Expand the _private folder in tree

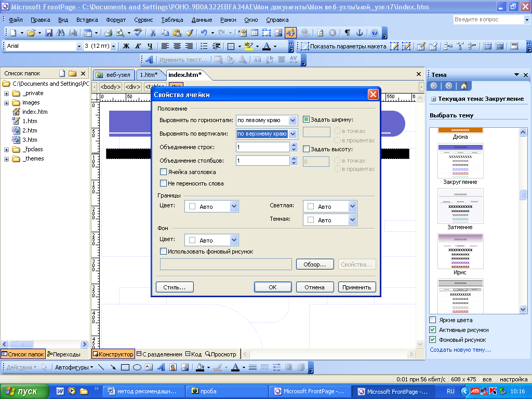(6, 94)
